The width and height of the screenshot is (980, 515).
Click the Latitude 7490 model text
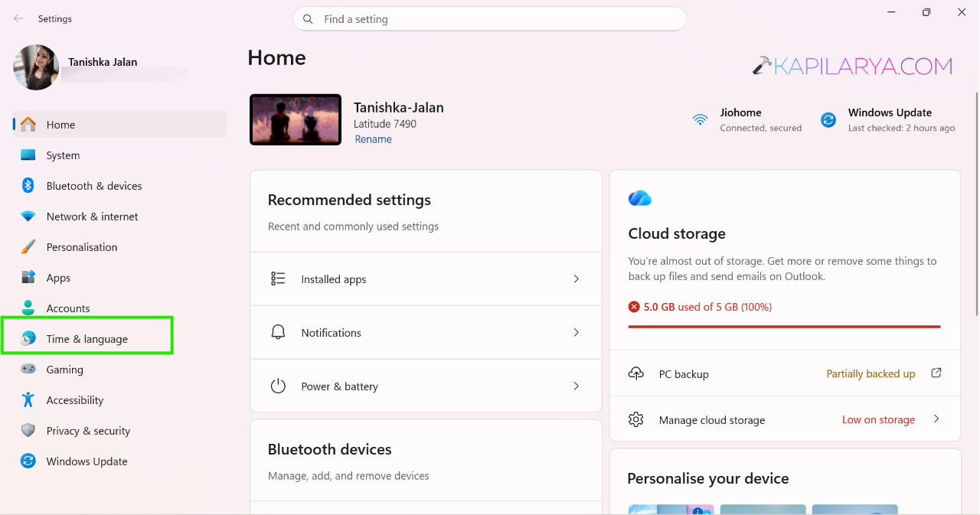(385, 124)
